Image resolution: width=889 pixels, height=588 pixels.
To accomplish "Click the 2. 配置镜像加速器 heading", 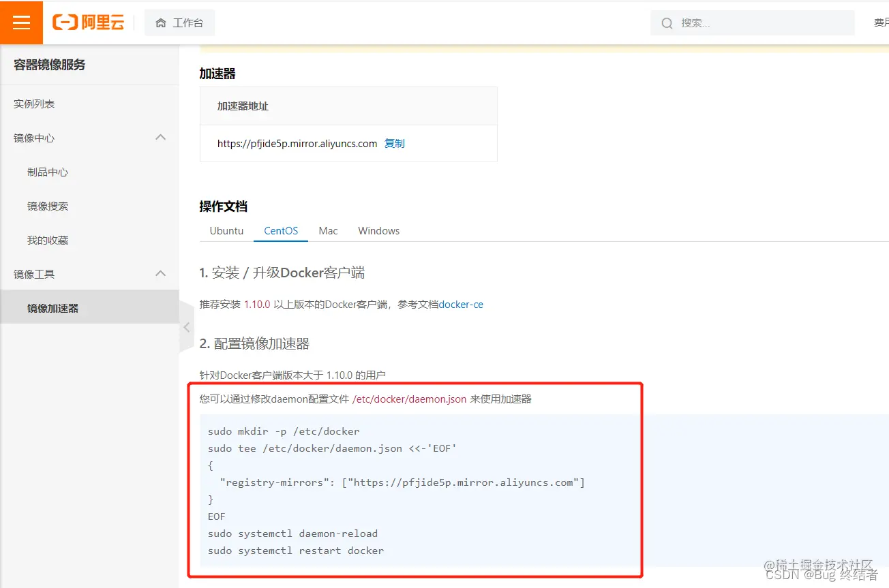I will [x=254, y=343].
